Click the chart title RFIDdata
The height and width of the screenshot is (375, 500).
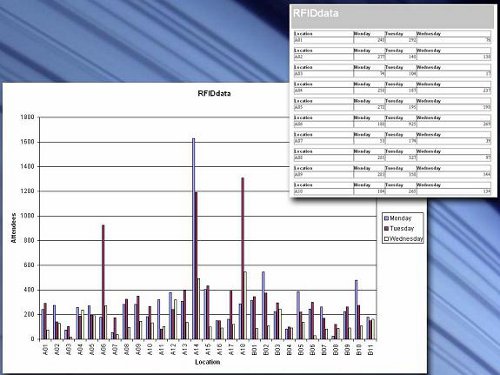(x=214, y=93)
